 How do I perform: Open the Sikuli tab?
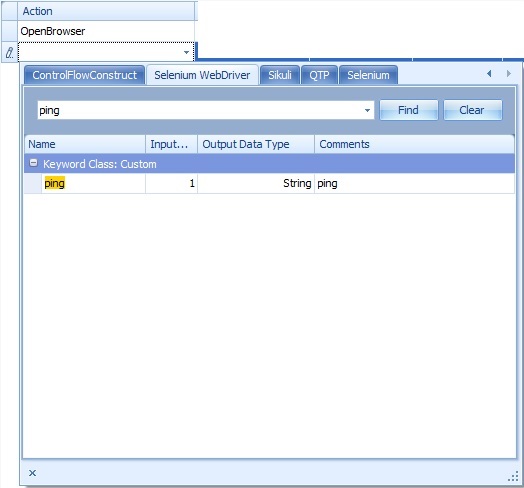[280, 75]
